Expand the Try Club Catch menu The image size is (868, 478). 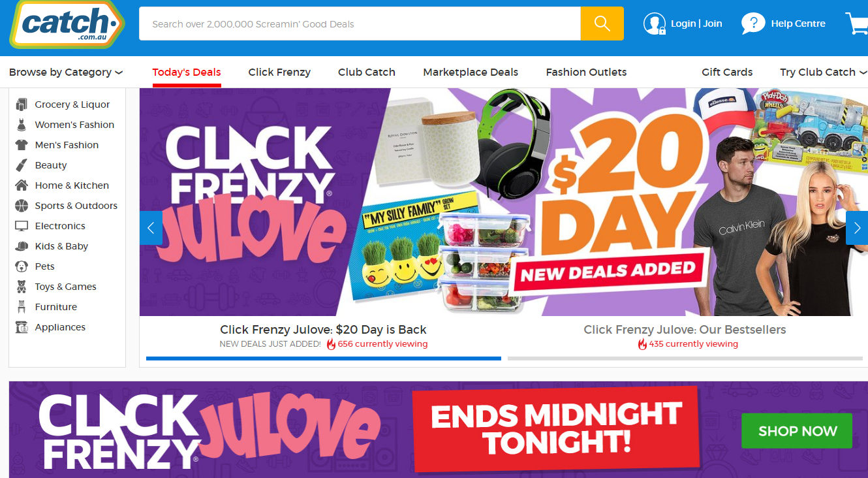click(824, 72)
